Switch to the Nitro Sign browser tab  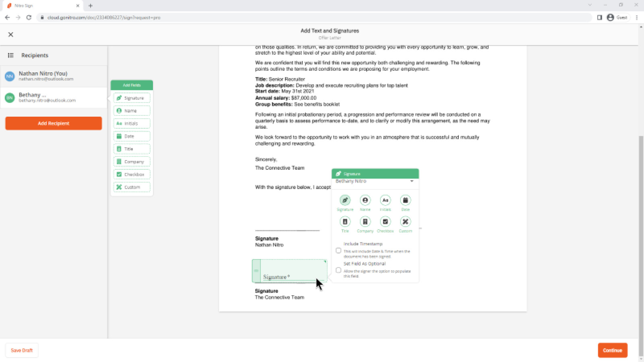coord(40,6)
